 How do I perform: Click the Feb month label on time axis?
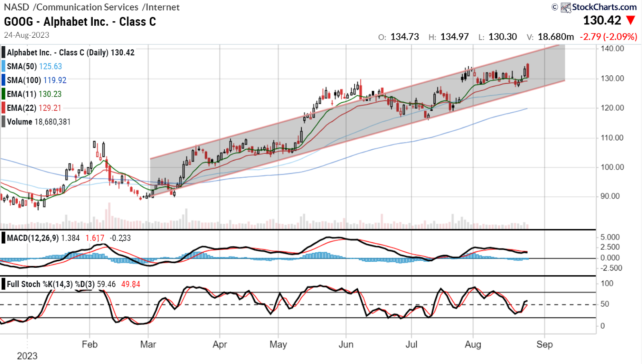[x=89, y=344]
